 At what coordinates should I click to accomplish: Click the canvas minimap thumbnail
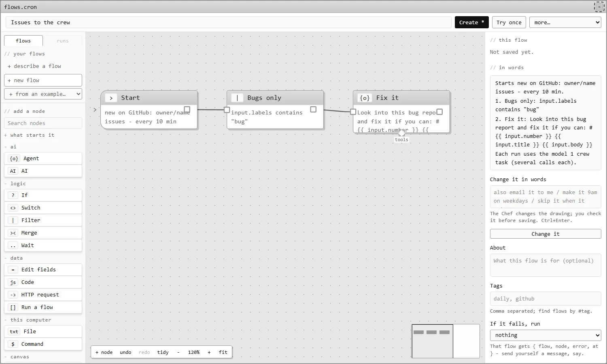click(x=446, y=341)
